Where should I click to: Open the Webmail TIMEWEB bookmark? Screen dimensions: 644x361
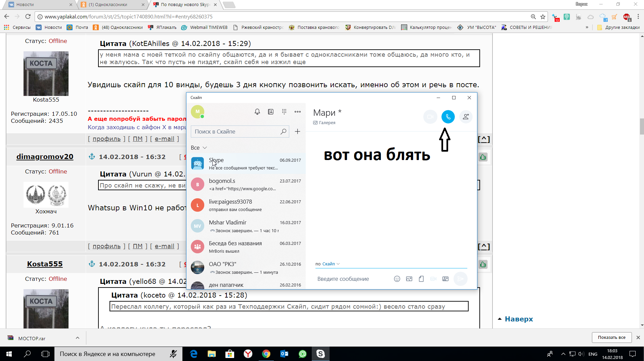(205, 28)
